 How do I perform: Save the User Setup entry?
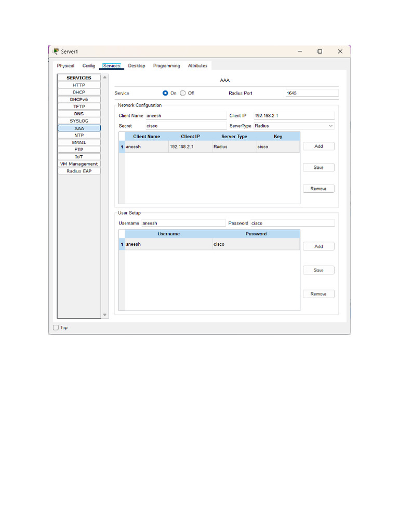tap(318, 270)
